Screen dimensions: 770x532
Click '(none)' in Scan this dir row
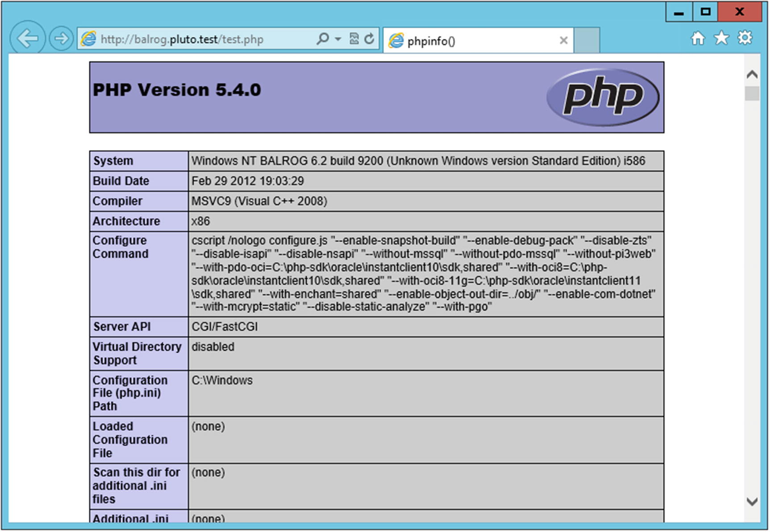pyautogui.click(x=208, y=472)
